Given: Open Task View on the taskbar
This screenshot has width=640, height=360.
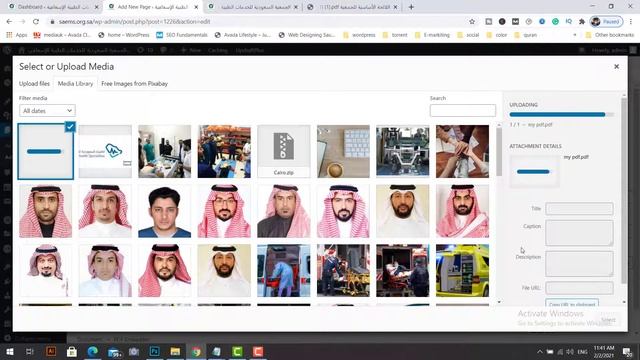Looking at the screenshot, I should pyautogui.click(x=30, y=351).
